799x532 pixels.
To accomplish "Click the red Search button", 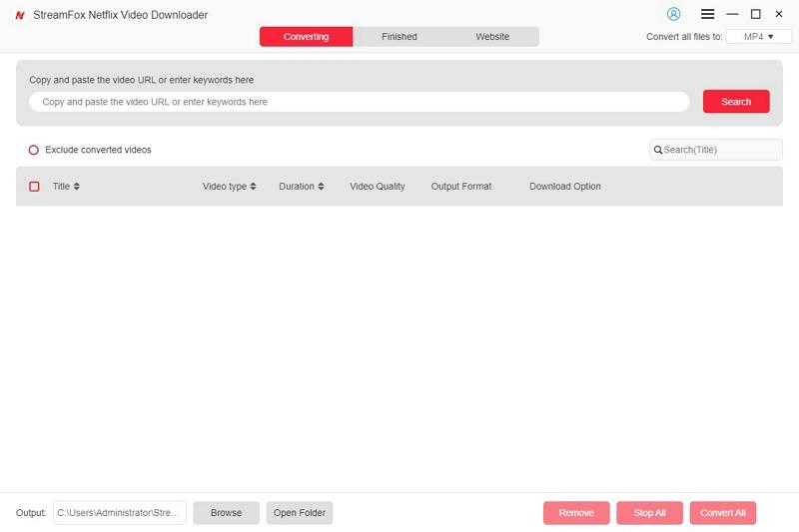I will (x=736, y=102).
